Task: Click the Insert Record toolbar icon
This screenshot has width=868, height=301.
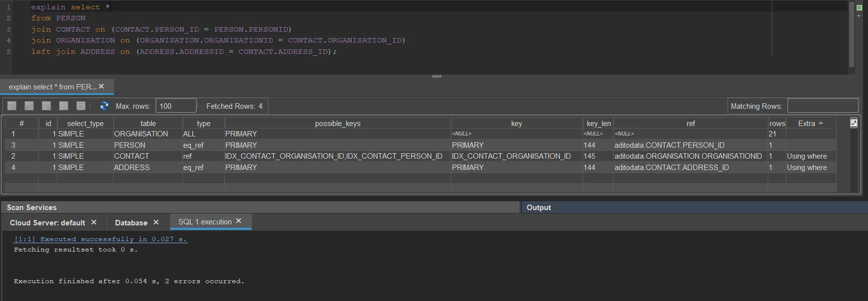Action: (12, 106)
